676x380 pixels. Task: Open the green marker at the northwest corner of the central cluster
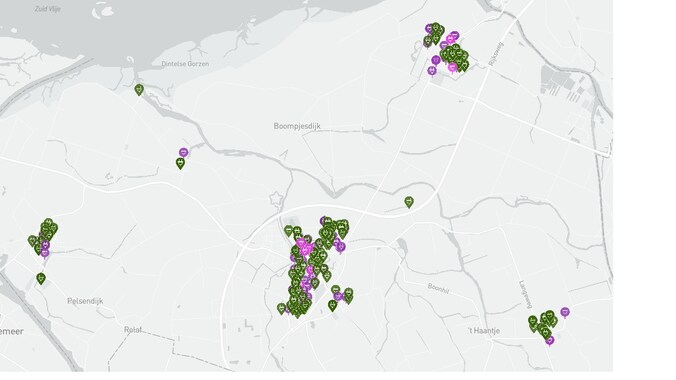pos(288,231)
